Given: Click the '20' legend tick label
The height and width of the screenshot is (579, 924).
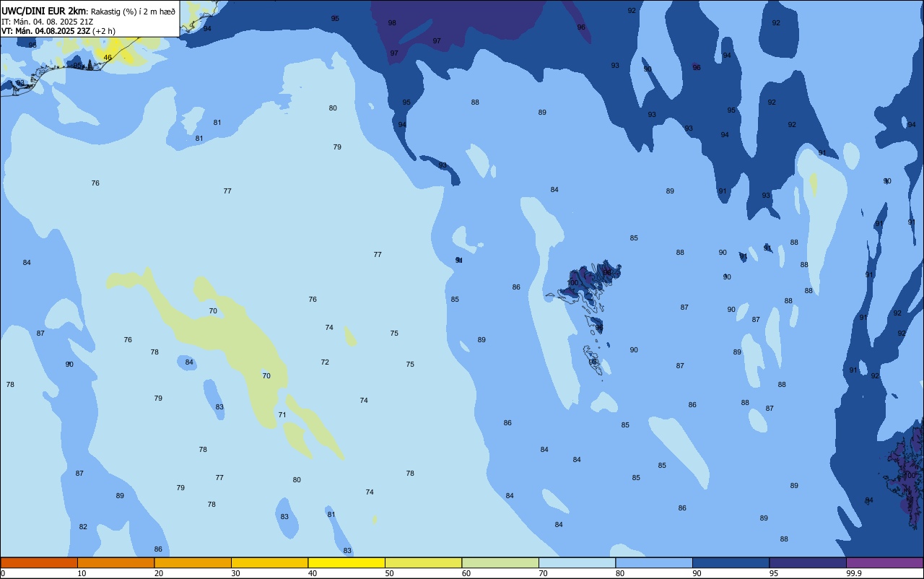Looking at the screenshot, I should pyautogui.click(x=159, y=573).
